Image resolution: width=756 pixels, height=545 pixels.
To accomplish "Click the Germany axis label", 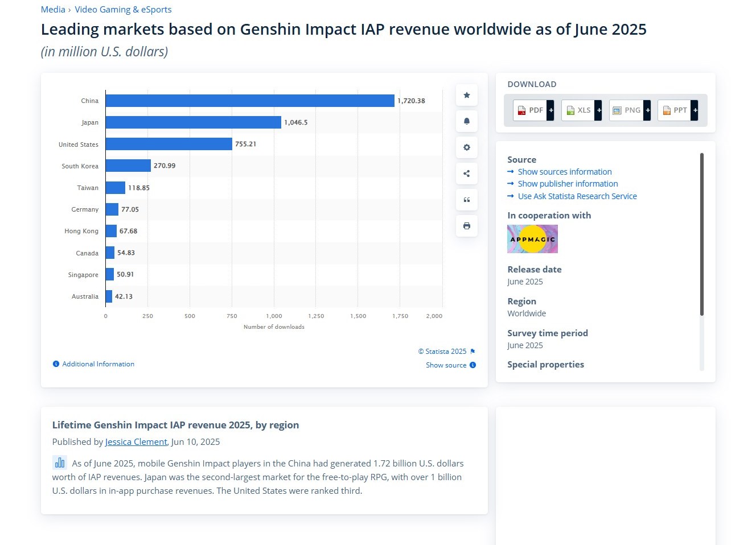I will [85, 209].
